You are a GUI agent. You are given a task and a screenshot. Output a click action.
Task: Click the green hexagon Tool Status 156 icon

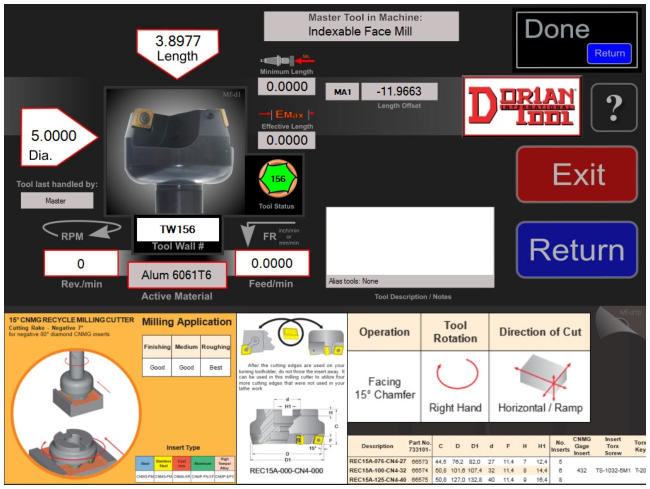click(x=277, y=179)
